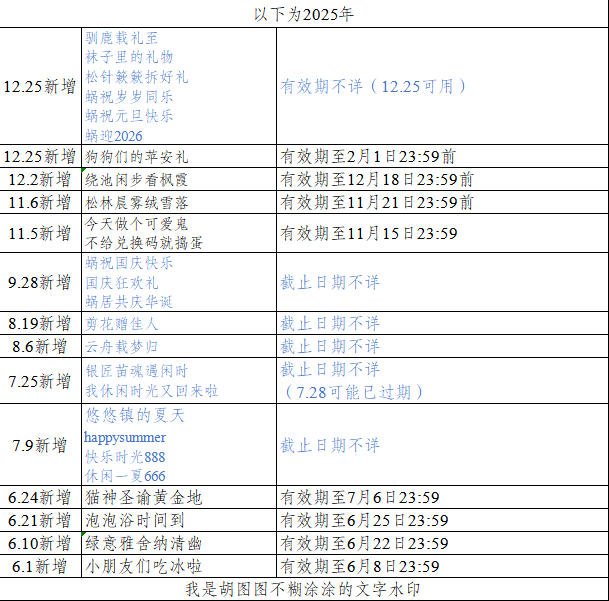Viewport: 609px width, 601px height.
Task: Select the code '不给兑换码就捣蛋'
Action: pyautogui.click(x=144, y=243)
